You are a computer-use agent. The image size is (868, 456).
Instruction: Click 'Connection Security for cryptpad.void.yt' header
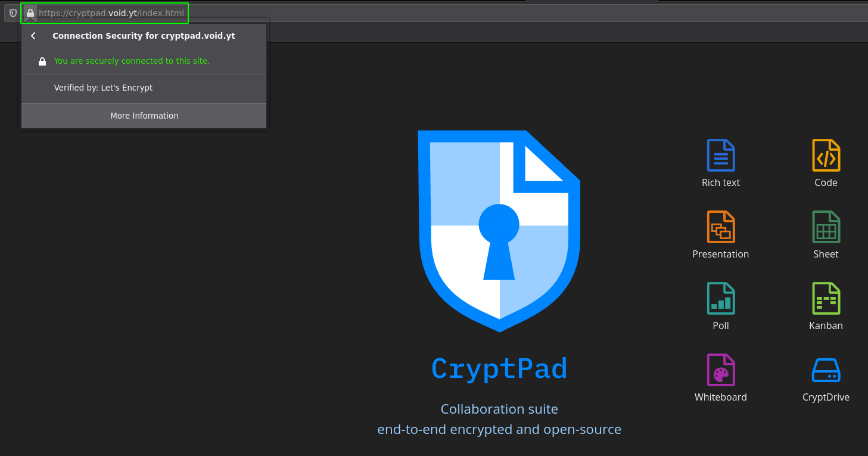pyautogui.click(x=144, y=36)
